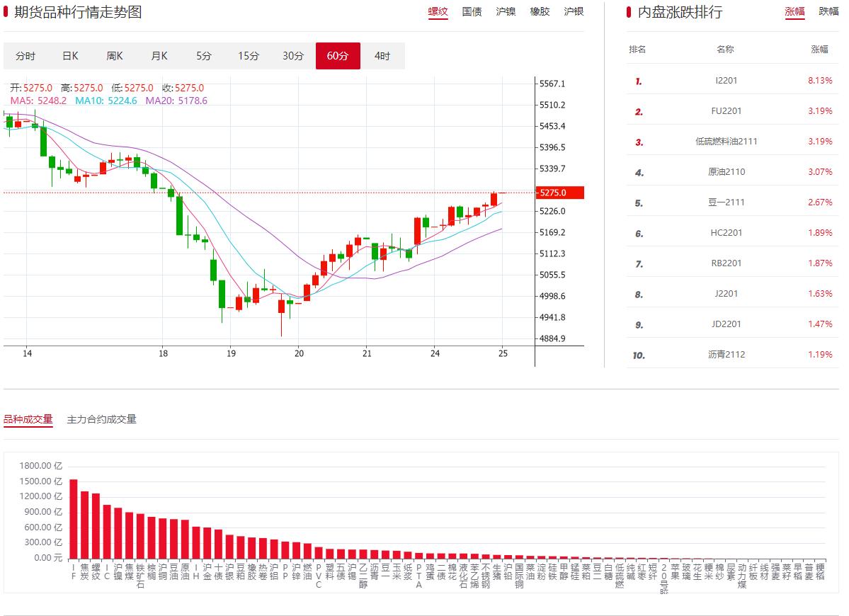Select the 15分 timeframe
The image size is (849, 616).
[x=249, y=56]
